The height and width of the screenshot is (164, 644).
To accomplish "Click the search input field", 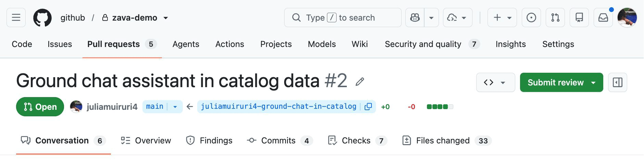I will coord(343,17).
